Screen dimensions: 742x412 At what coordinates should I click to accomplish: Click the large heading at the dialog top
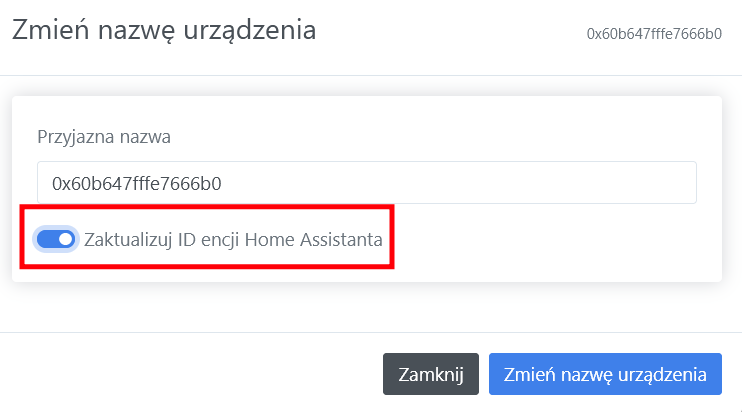163,30
